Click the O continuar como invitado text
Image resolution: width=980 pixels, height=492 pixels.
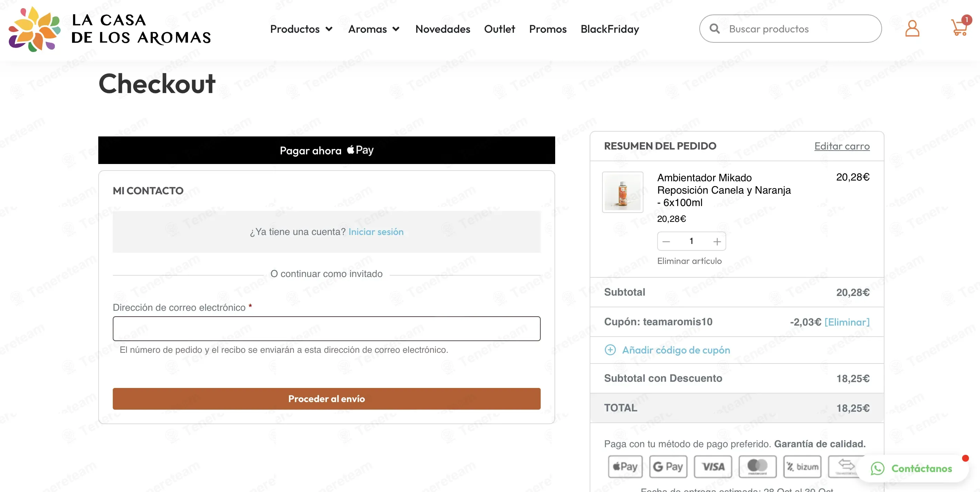(327, 274)
